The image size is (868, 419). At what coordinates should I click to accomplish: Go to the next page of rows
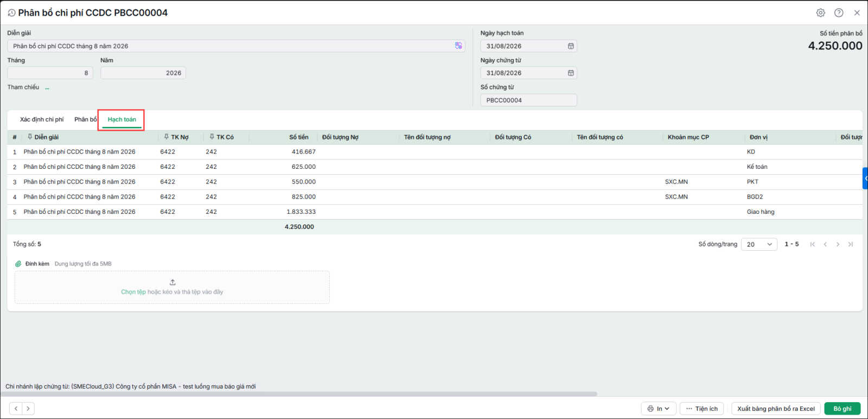point(838,244)
